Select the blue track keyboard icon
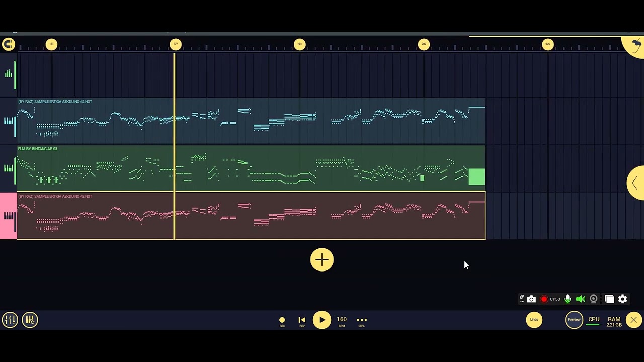 8,121
